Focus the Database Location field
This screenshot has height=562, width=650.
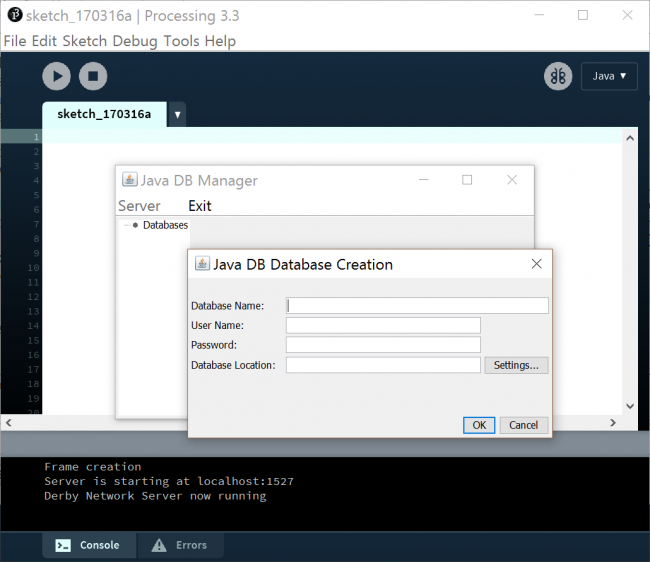click(383, 365)
